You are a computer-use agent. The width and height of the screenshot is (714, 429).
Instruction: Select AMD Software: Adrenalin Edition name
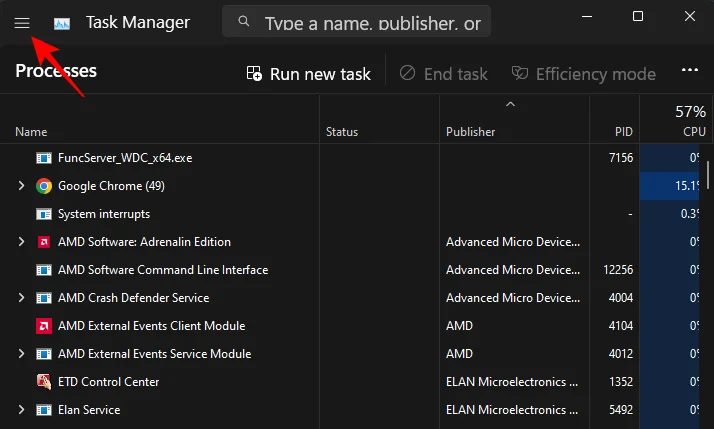pos(144,242)
